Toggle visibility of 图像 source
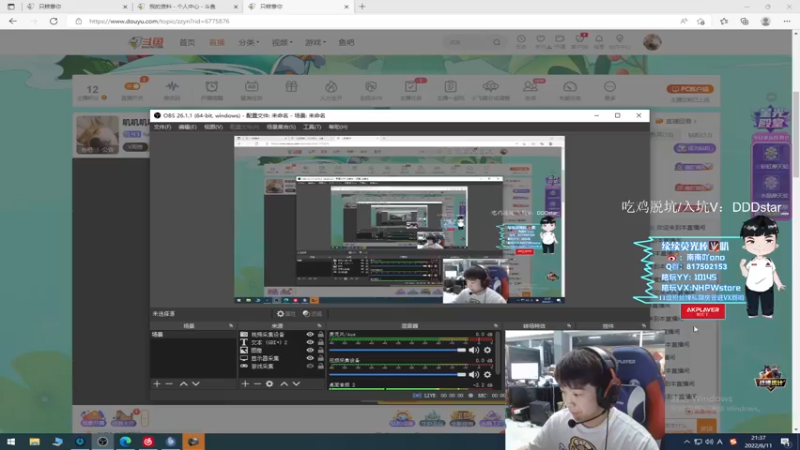 [x=310, y=351]
